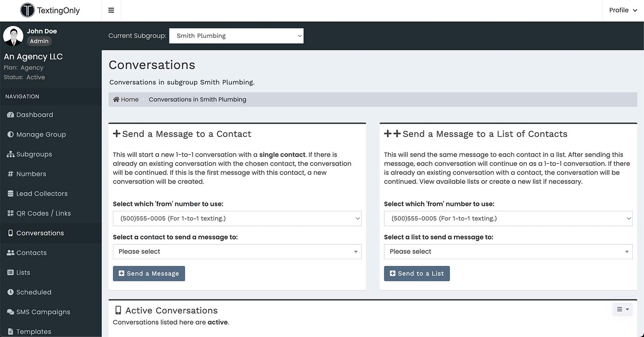Open the SMS Campaigns chat icon

tap(10, 312)
